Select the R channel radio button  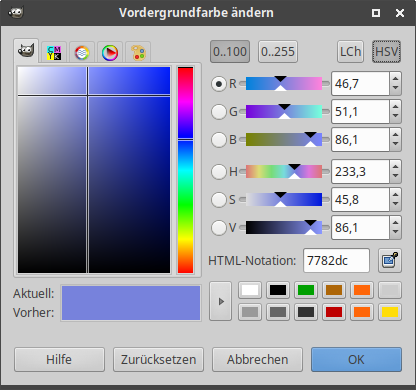pyautogui.click(x=219, y=84)
